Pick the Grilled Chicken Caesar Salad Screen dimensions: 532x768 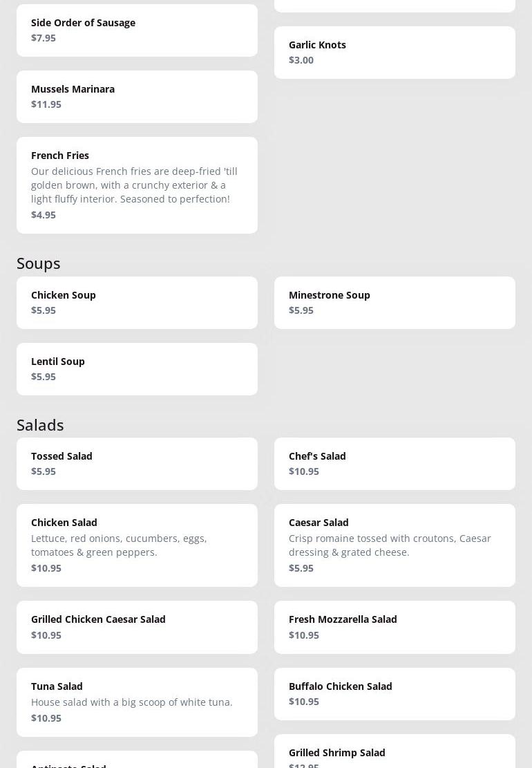pyautogui.click(x=137, y=627)
